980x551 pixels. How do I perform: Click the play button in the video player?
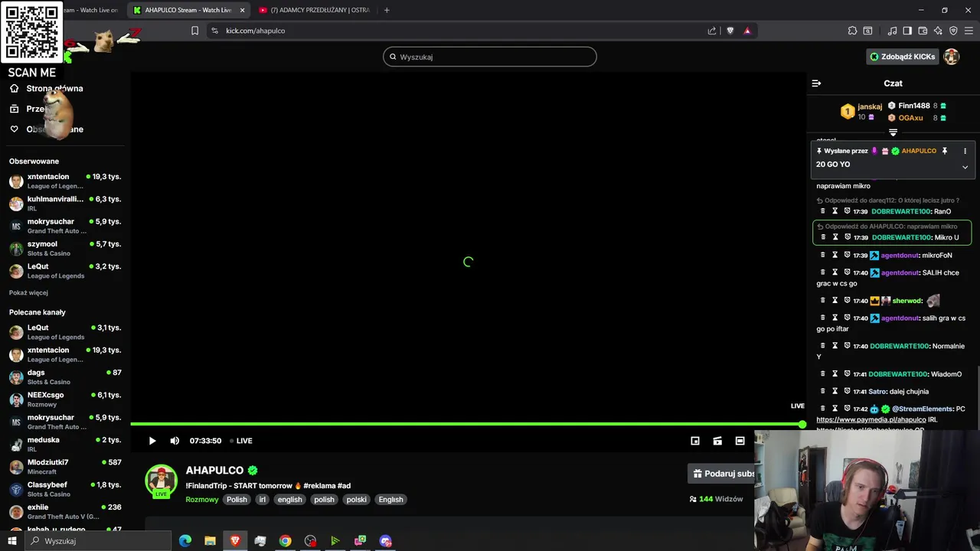(x=152, y=441)
